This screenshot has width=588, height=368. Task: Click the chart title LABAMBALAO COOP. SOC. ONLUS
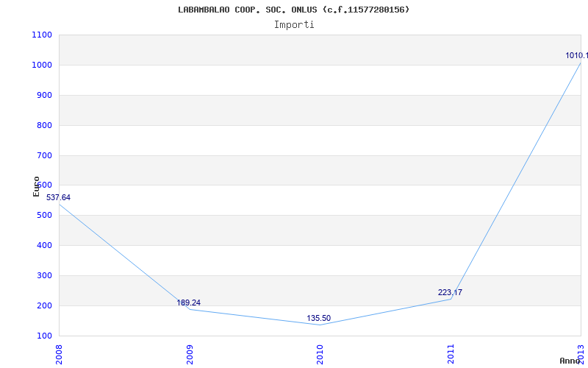pos(293,10)
